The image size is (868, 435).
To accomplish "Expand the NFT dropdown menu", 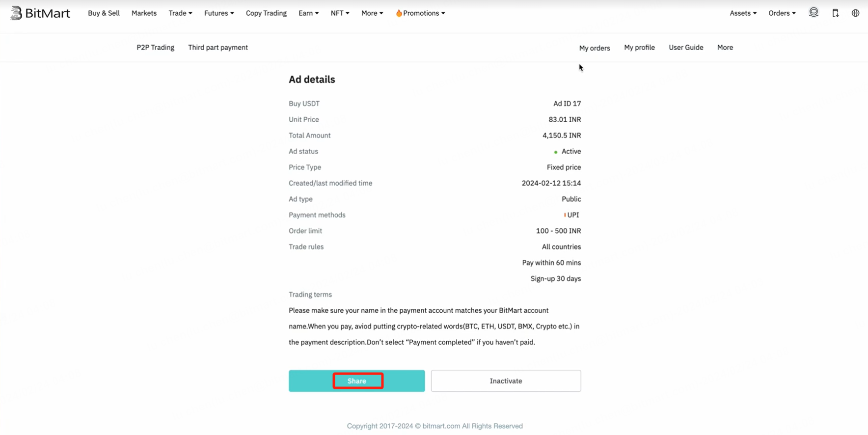I will pyautogui.click(x=340, y=13).
